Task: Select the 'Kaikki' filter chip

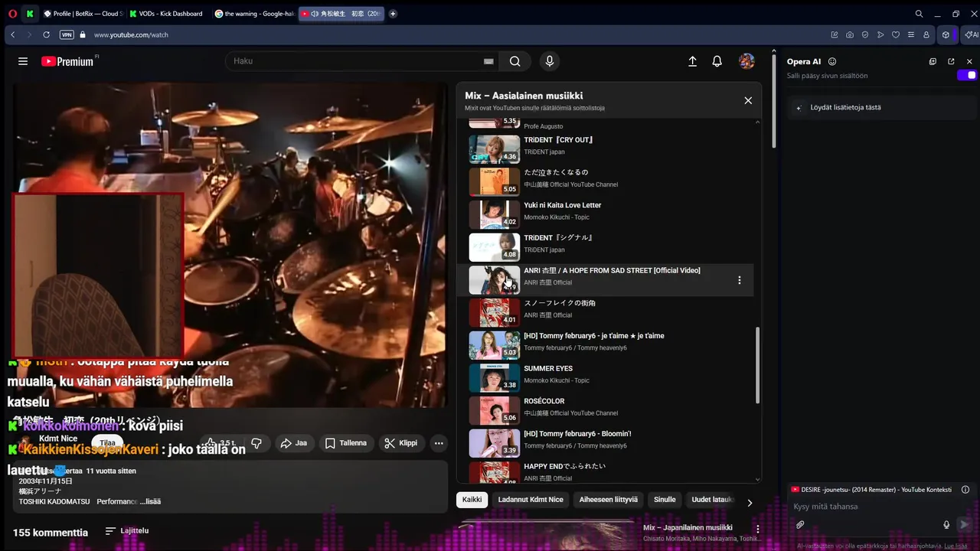Action: coord(472,500)
